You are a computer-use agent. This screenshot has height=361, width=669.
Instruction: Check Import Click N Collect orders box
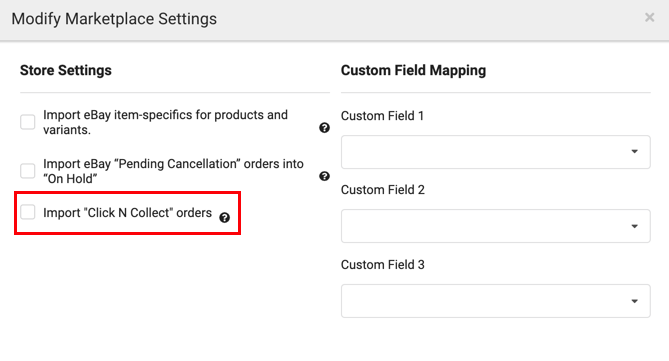coord(28,212)
